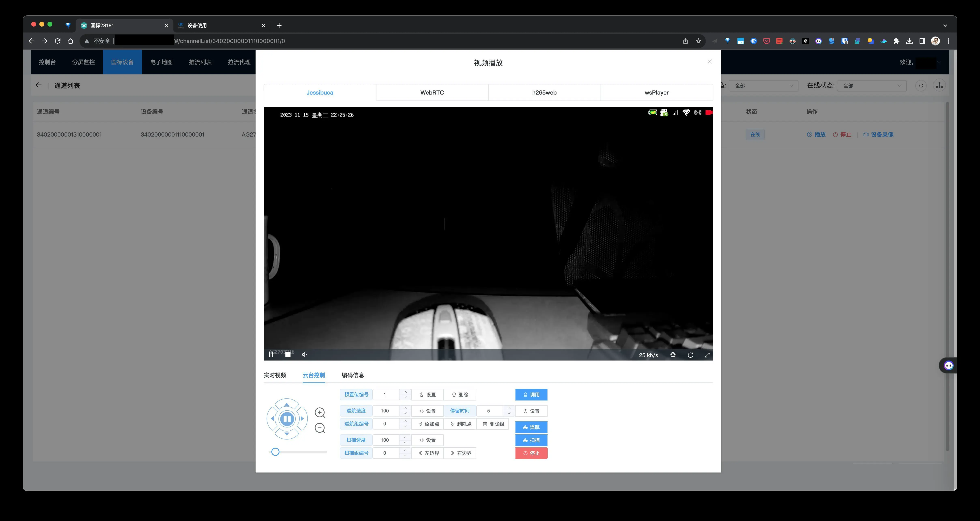
Task: Pause the video in Jessibuca player
Action: [x=271, y=355]
